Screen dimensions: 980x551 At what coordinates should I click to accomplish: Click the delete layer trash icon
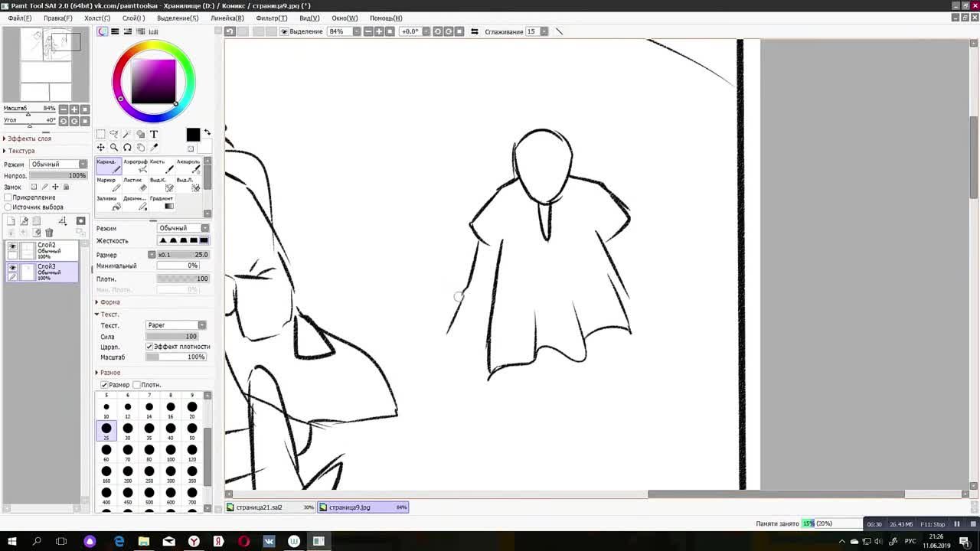tap(49, 233)
